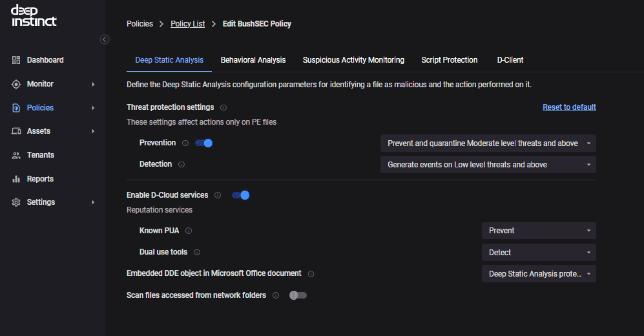Image resolution: width=644 pixels, height=336 pixels.
Task: Open the Known PUA action dropdown
Action: [539, 231]
